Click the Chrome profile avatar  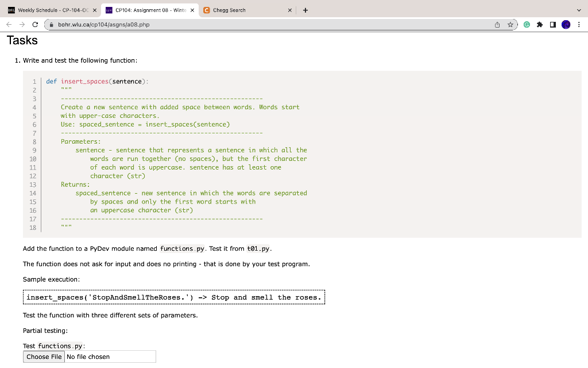click(x=566, y=25)
